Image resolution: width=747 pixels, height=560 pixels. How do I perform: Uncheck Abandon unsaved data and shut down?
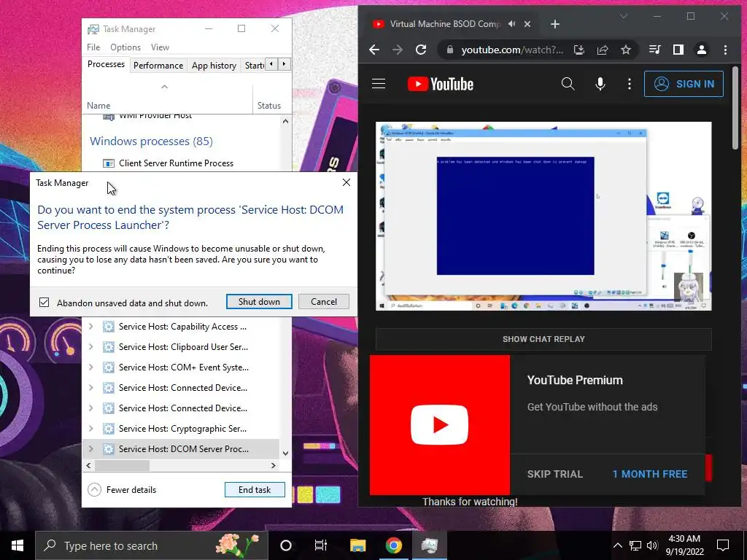click(x=44, y=303)
